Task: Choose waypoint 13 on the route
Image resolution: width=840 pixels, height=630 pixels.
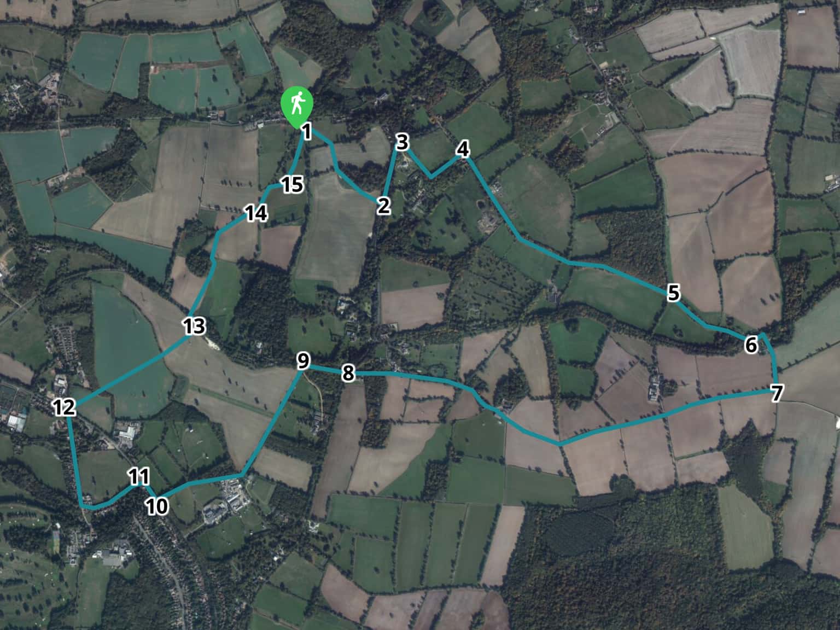Action: (x=194, y=326)
